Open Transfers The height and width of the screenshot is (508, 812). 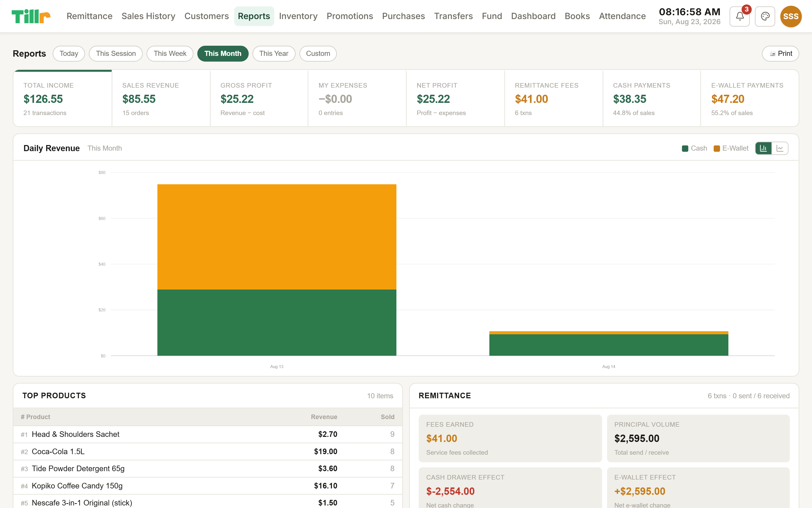(453, 16)
